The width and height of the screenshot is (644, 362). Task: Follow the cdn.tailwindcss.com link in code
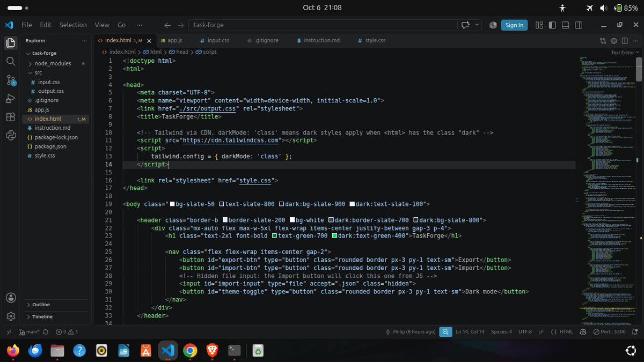tap(231, 140)
